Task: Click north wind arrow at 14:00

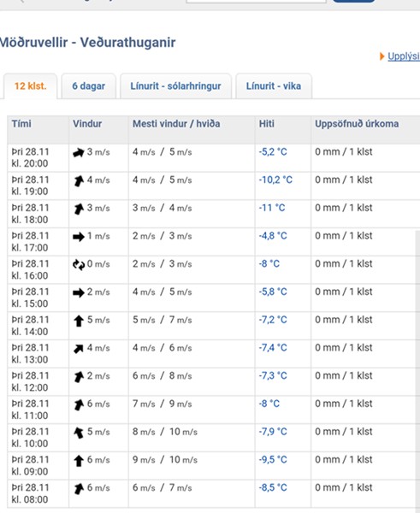Action: point(79,321)
